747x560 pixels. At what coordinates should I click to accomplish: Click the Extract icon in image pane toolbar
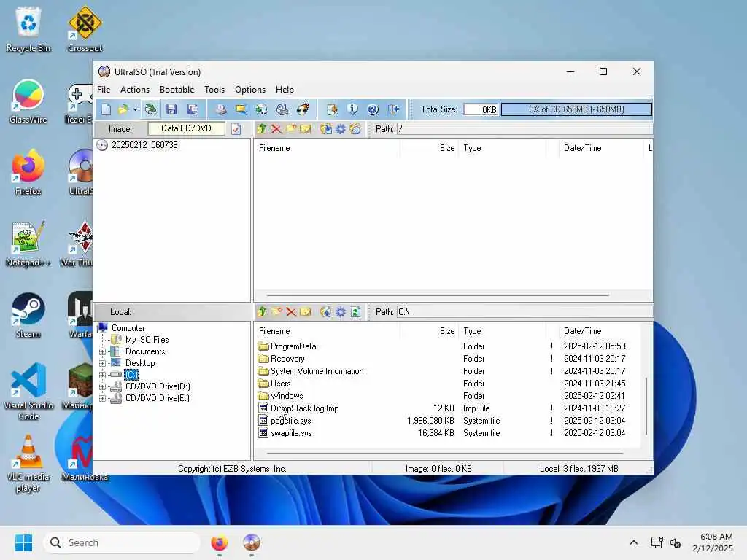click(326, 129)
